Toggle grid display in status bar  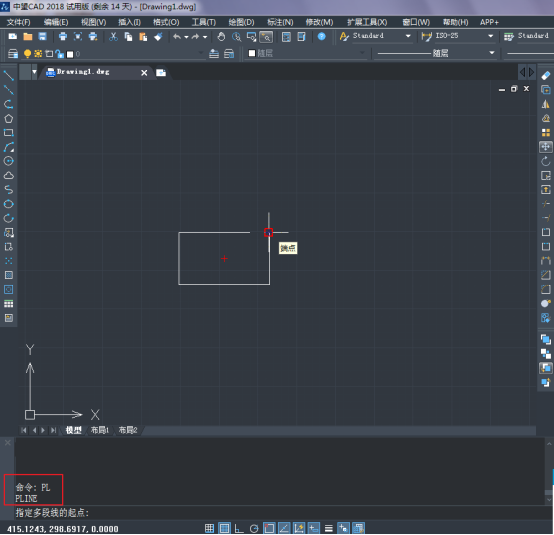tap(224, 528)
